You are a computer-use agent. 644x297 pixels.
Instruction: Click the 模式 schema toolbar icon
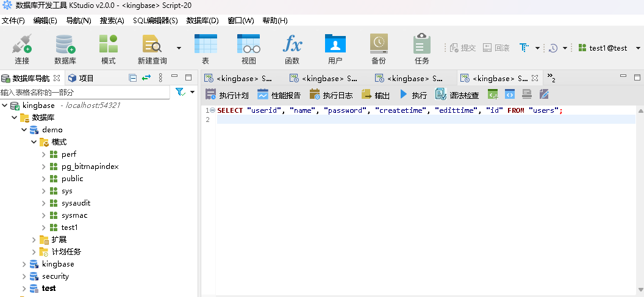[109, 44]
